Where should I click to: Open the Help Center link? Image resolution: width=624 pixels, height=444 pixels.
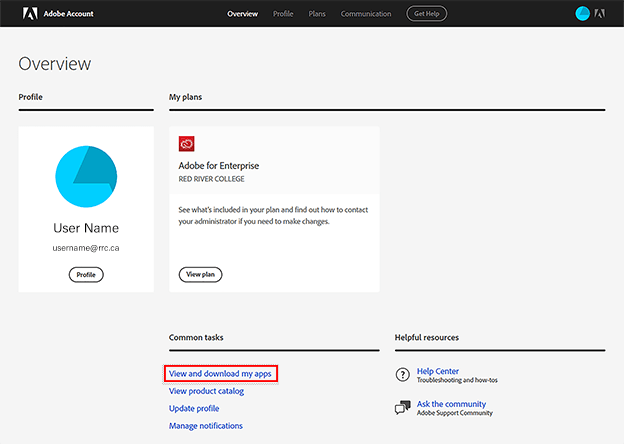point(438,371)
